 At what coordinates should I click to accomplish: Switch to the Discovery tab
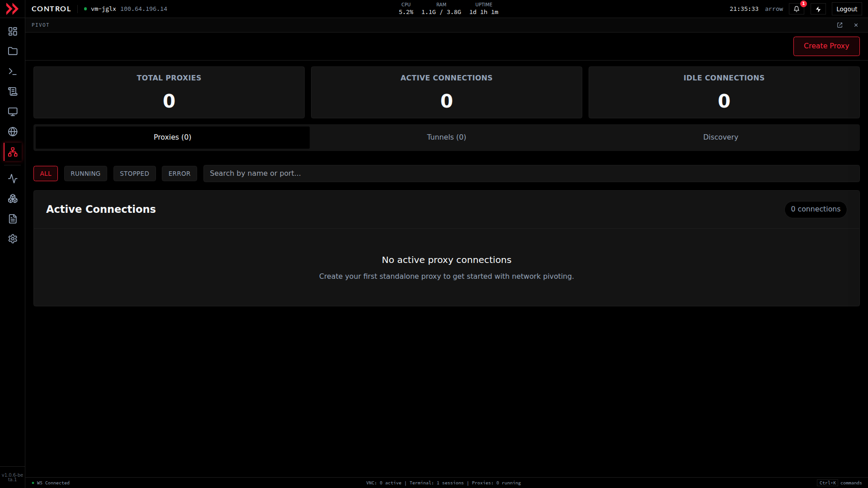[721, 137]
